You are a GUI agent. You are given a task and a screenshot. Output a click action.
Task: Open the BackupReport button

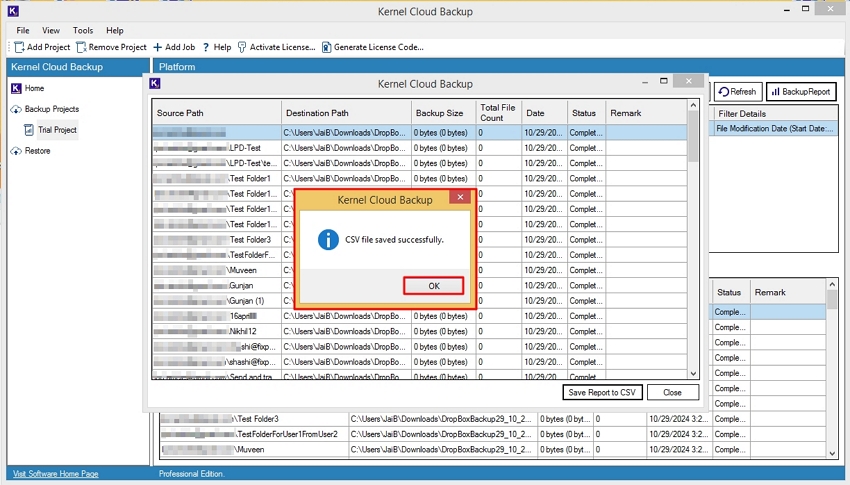click(x=801, y=92)
